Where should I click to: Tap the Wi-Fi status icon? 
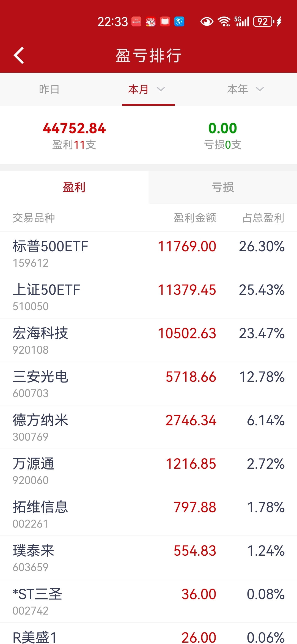[x=224, y=21]
